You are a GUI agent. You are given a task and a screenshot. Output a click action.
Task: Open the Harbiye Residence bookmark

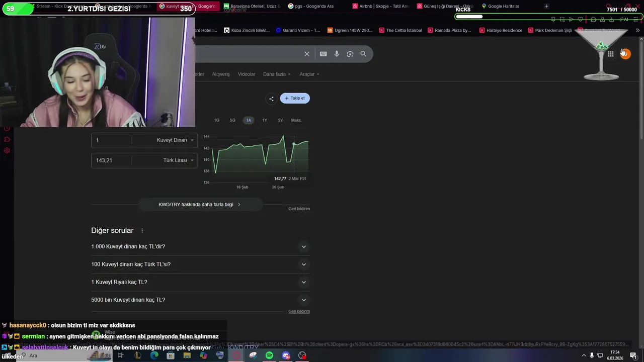pos(501,30)
